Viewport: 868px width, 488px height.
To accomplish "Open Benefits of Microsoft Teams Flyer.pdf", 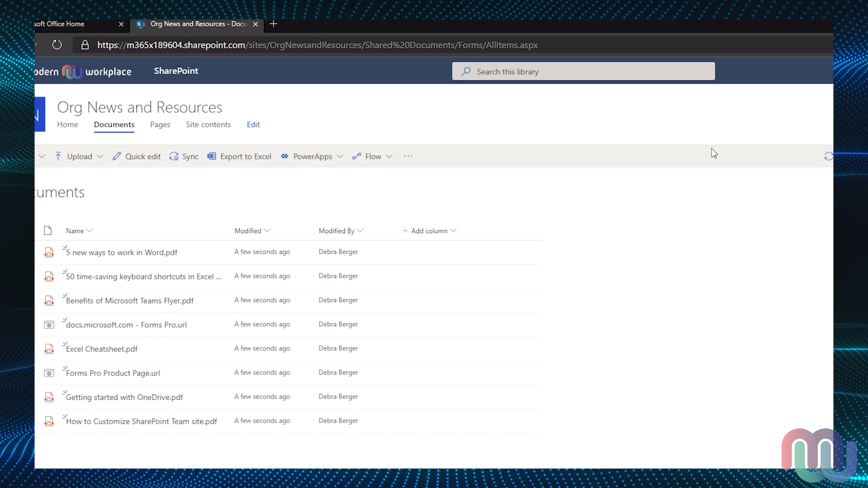I will pos(130,301).
